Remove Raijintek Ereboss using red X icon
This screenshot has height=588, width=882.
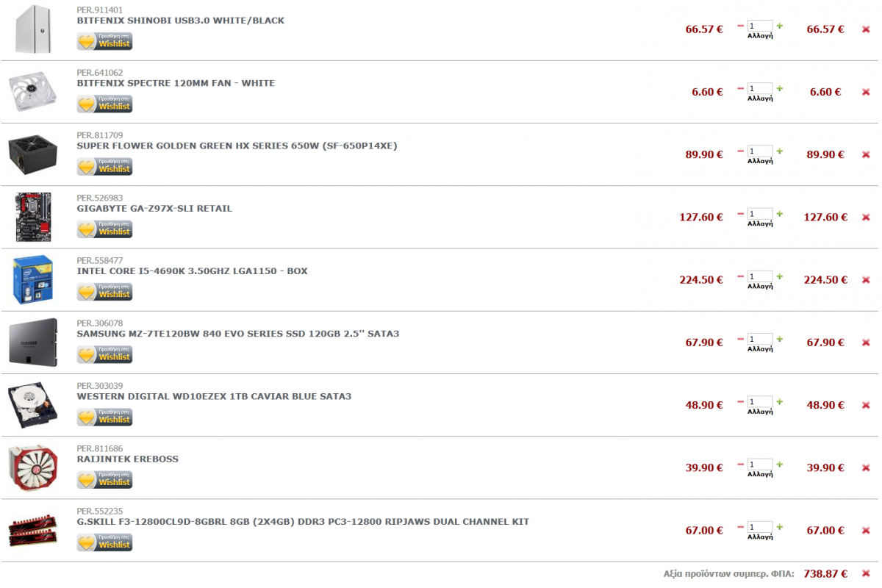(866, 468)
